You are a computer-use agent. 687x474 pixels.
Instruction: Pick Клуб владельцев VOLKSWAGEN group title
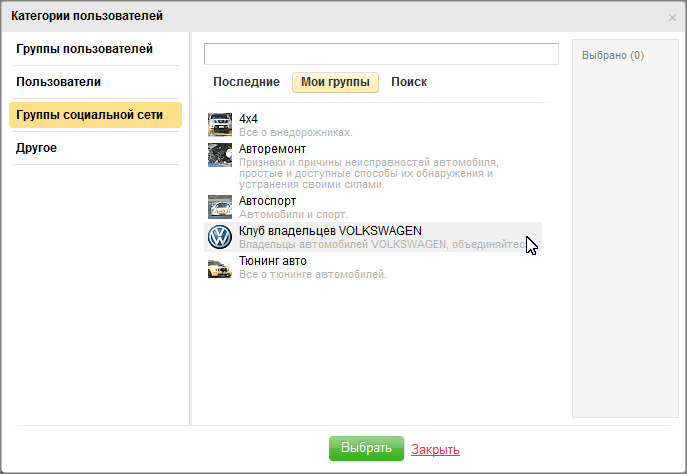[x=330, y=231]
